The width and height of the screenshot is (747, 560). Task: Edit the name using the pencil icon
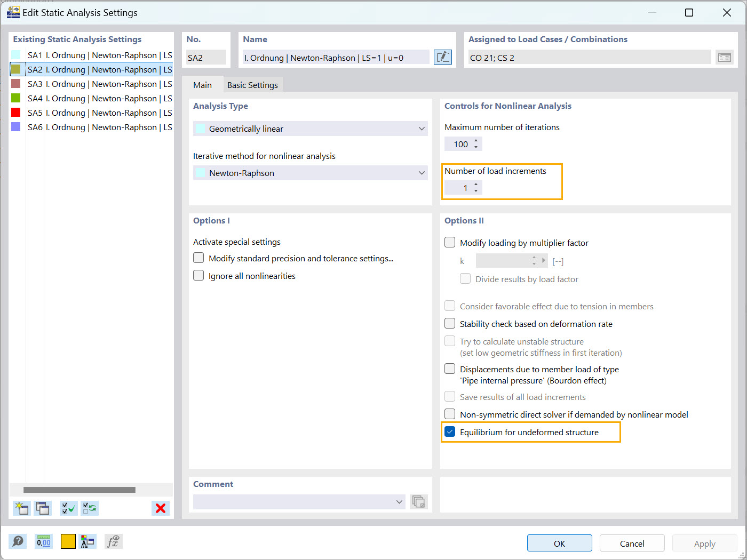pyautogui.click(x=443, y=57)
